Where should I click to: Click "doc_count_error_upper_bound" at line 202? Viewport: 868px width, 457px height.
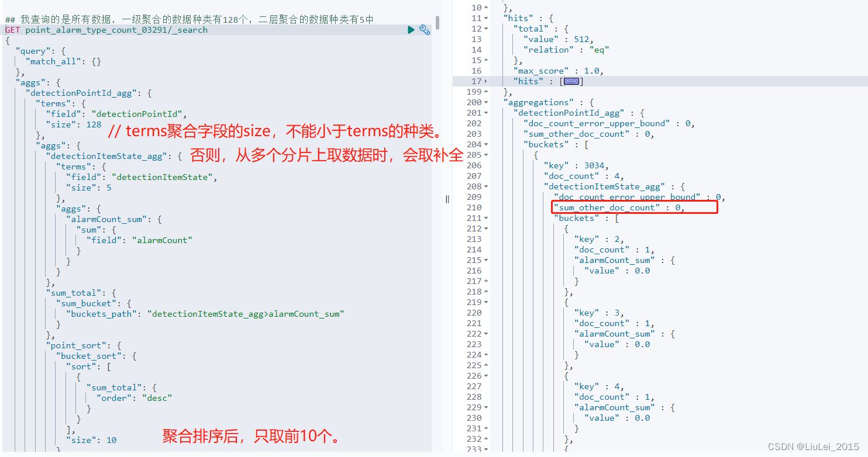pos(607,123)
